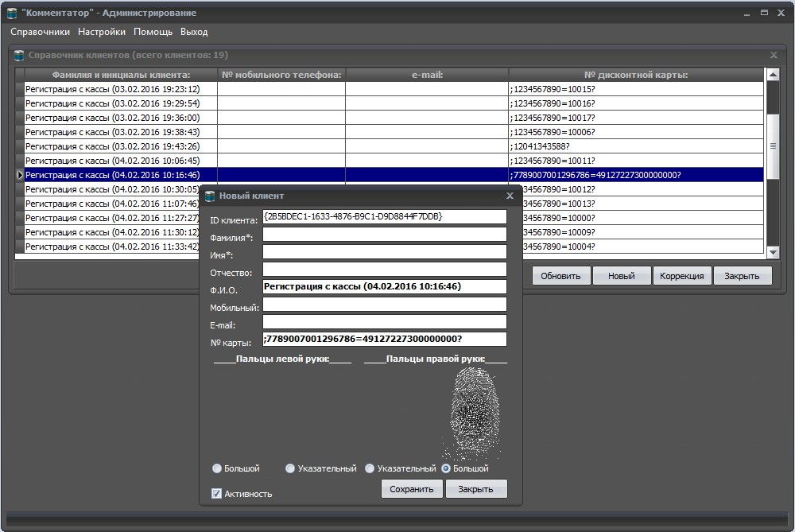Select right hand Указательный radio button

click(370, 468)
